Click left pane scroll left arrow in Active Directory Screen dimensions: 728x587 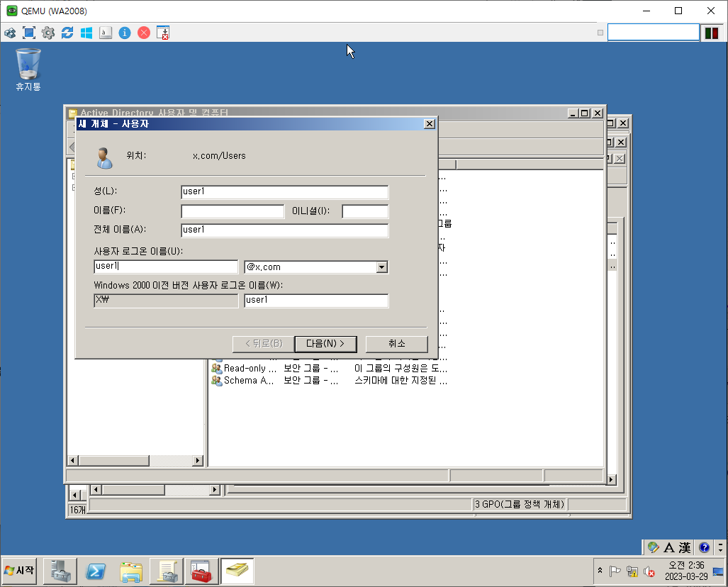pyautogui.click(x=72, y=461)
